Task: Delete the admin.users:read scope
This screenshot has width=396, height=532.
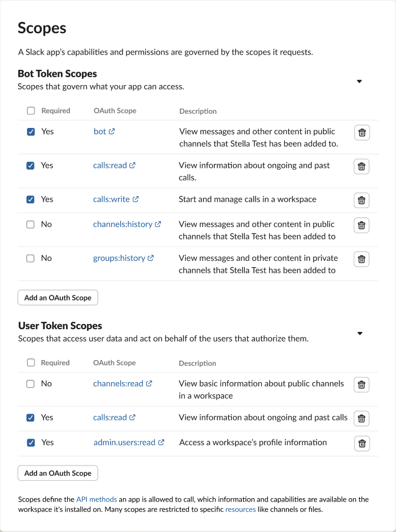Action: [362, 443]
